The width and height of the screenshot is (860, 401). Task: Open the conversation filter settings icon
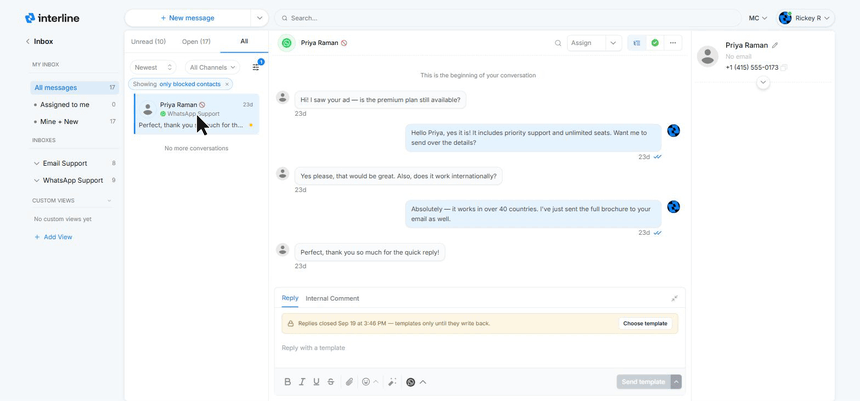pyautogui.click(x=256, y=67)
